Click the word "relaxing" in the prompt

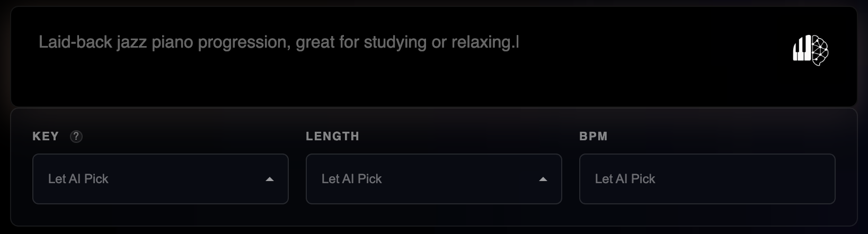(482, 42)
